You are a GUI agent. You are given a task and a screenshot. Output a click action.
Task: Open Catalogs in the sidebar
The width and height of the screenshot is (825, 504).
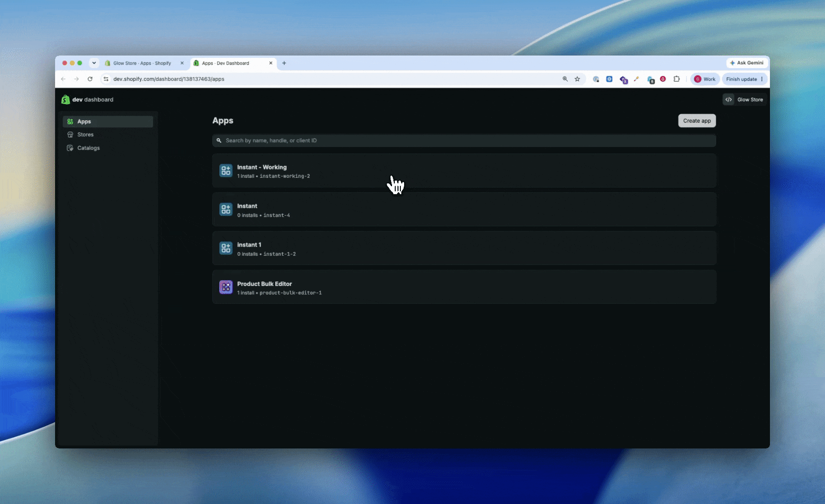[x=108, y=148]
